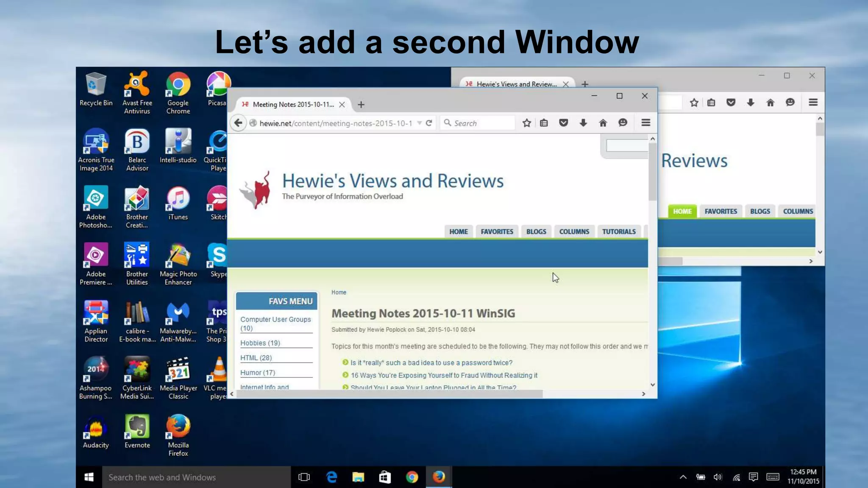Open BLOGS menu in front window page
868x488 pixels.
coord(536,232)
